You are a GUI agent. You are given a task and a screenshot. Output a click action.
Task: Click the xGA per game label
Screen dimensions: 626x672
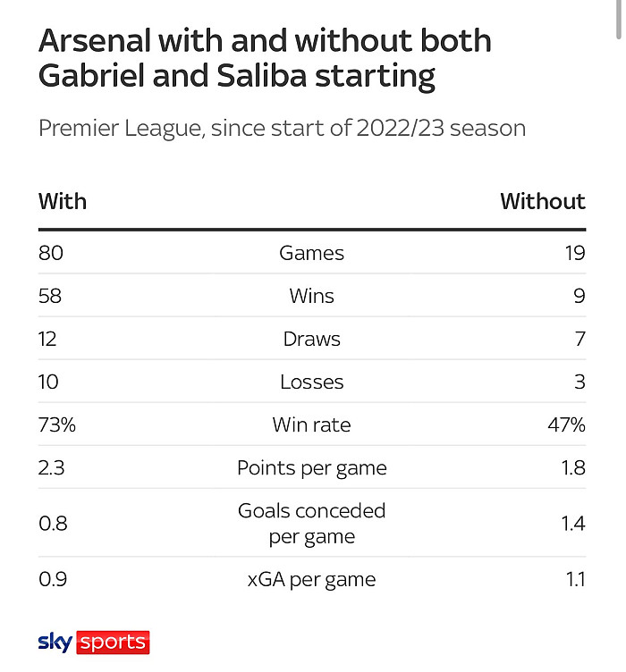[x=311, y=579]
